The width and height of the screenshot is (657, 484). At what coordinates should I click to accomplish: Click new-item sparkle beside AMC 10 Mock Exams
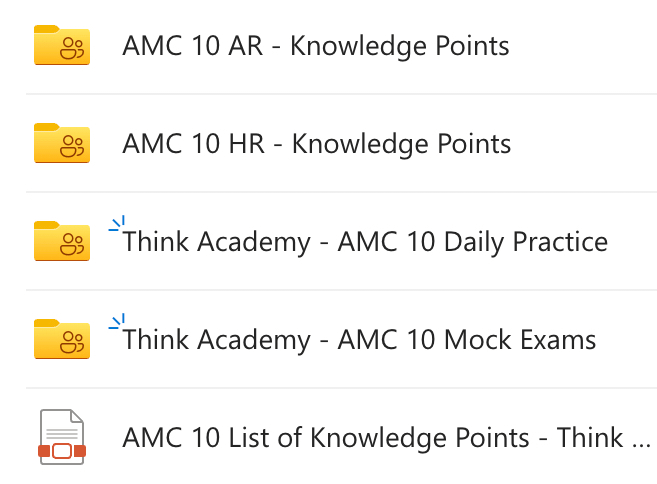pyautogui.click(x=117, y=322)
